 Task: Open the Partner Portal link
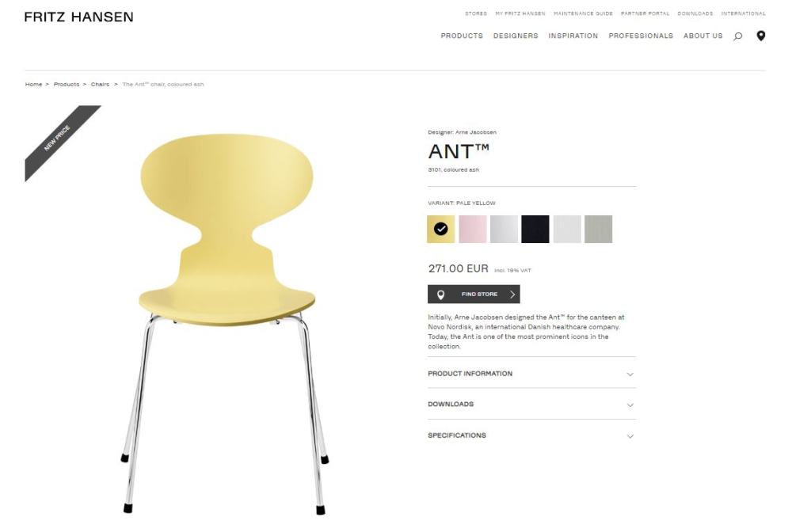coord(645,13)
